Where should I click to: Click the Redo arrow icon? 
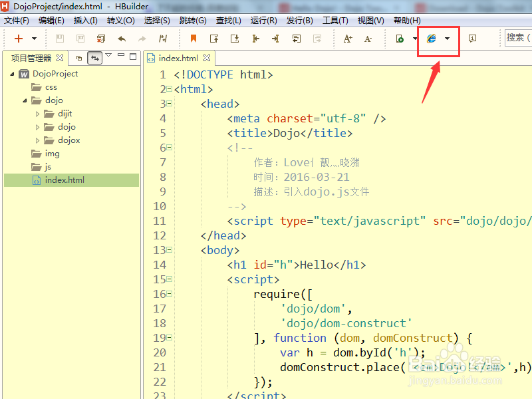[x=142, y=39]
